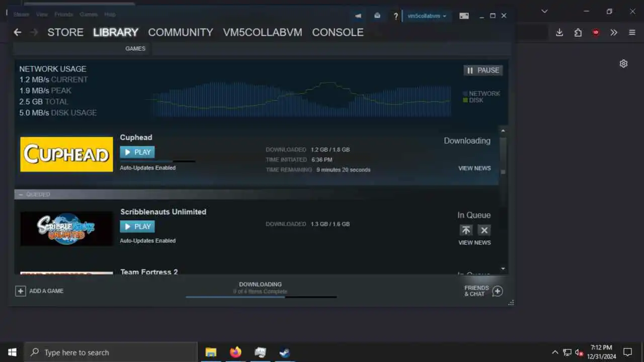
Task: Click the Scribblenauts Unlimited thumbnail
Action: 67,228
